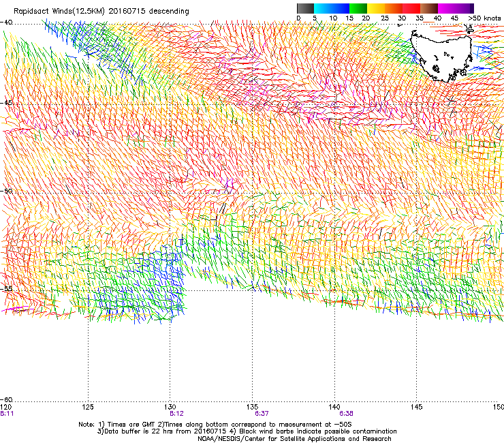Click the brown 35-40 knots legend swatch
Image resolution: width=504 pixels, height=443 pixels.
[429, 8]
